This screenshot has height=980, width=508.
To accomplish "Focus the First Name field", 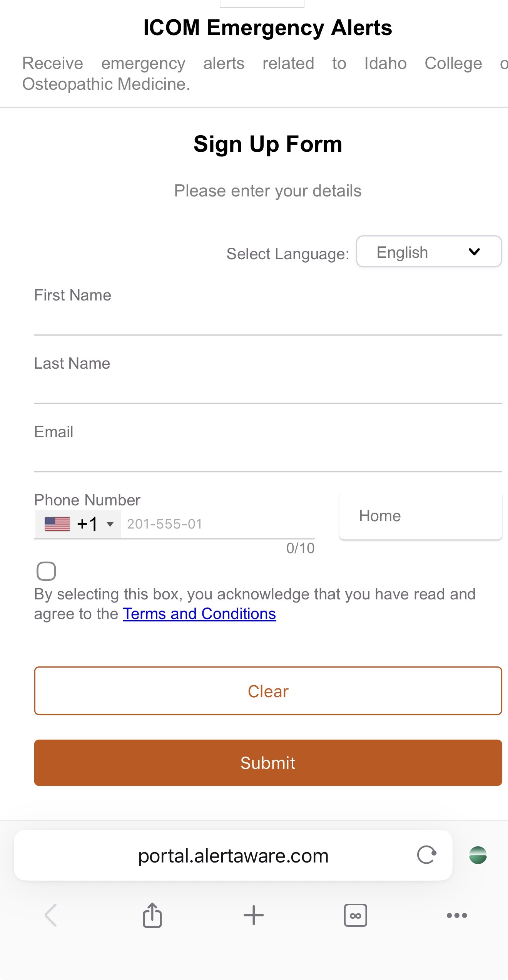I will tap(268, 320).
